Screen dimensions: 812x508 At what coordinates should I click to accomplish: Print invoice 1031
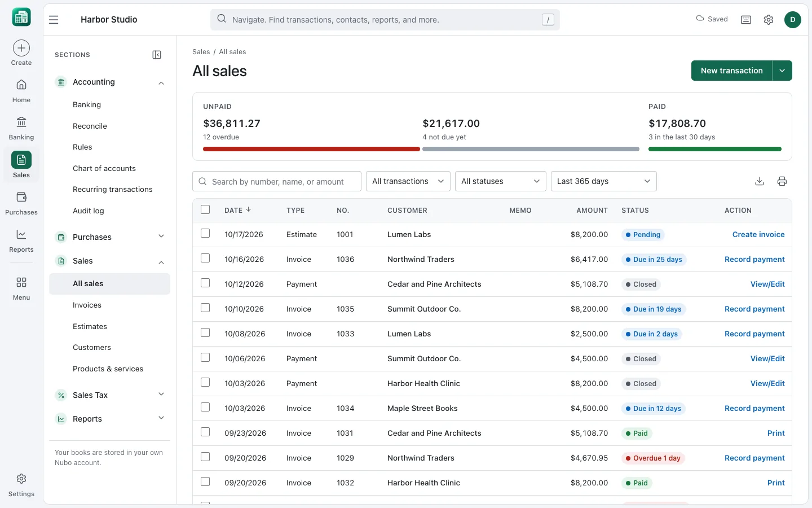click(776, 433)
